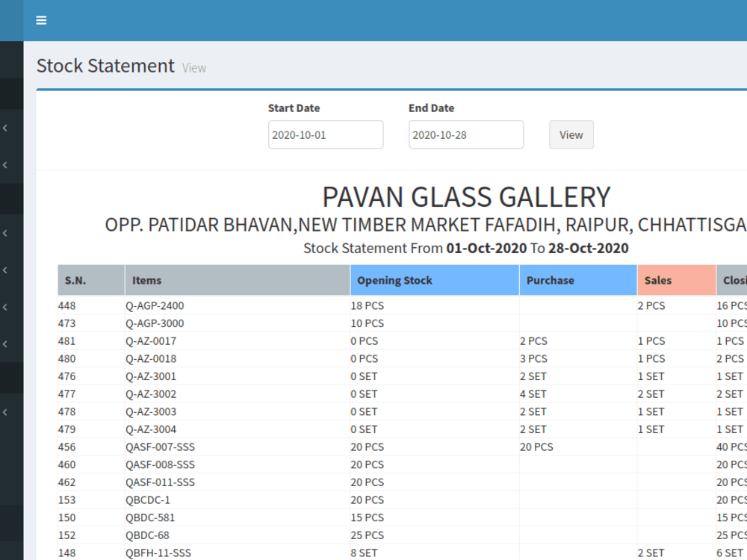Click the Sales column header
The image size is (747, 560).
[x=677, y=280]
